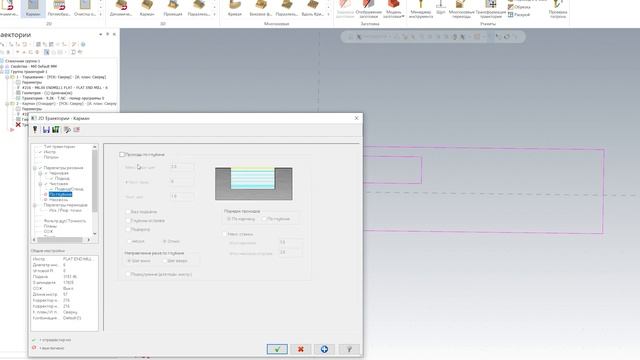
Task: Click Многоосевые переходы ribbon icon
Action: (461, 9)
